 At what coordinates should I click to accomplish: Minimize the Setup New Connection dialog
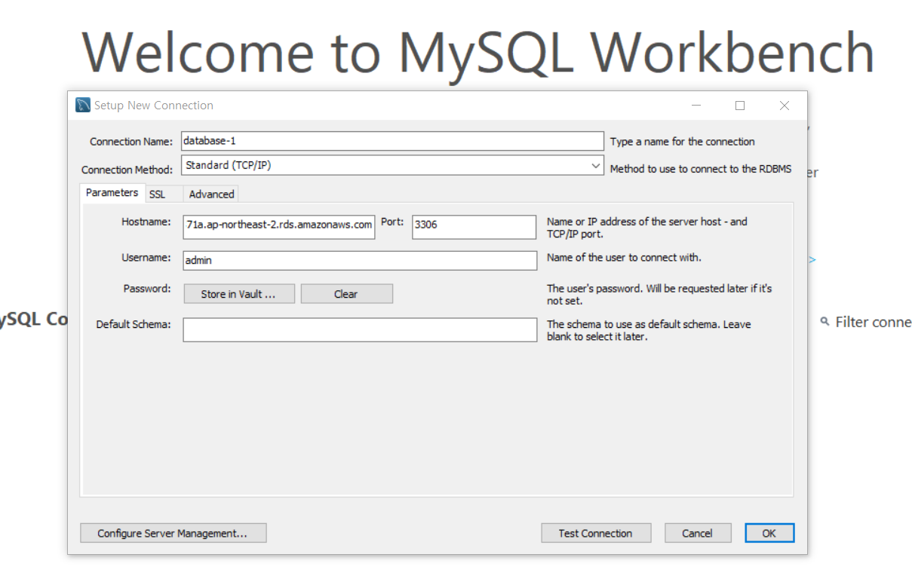pos(696,106)
